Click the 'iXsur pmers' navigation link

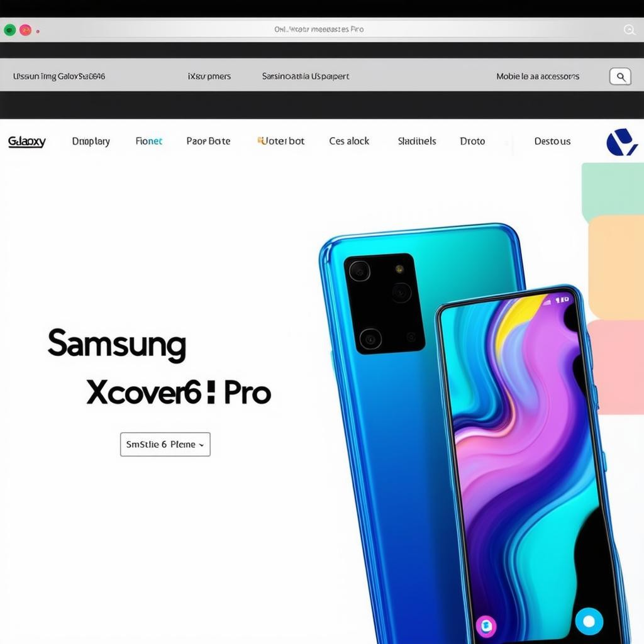pyautogui.click(x=209, y=76)
